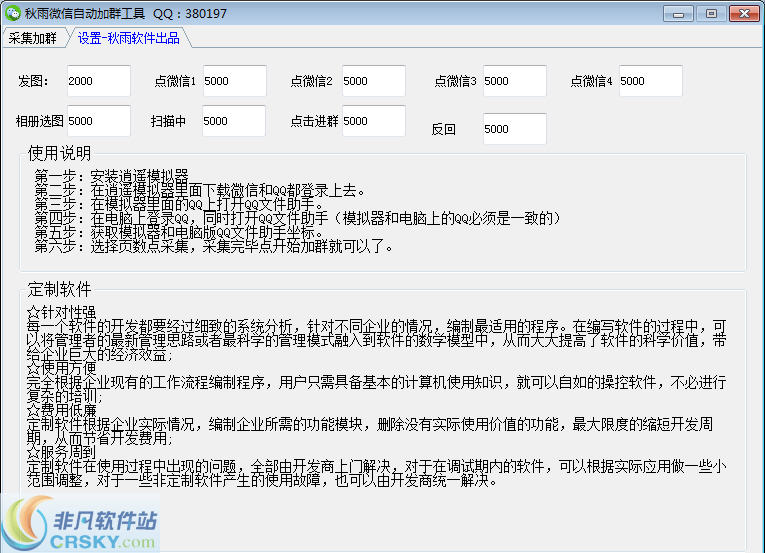Click the ☆使用方便 heading

click(x=61, y=368)
